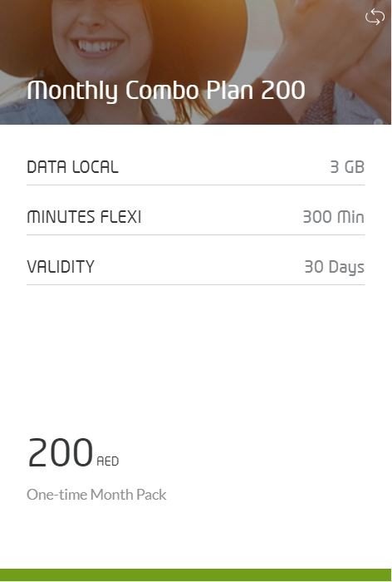
Task: Flip the plan card using the swap-arrows icon
Action: 375,17
